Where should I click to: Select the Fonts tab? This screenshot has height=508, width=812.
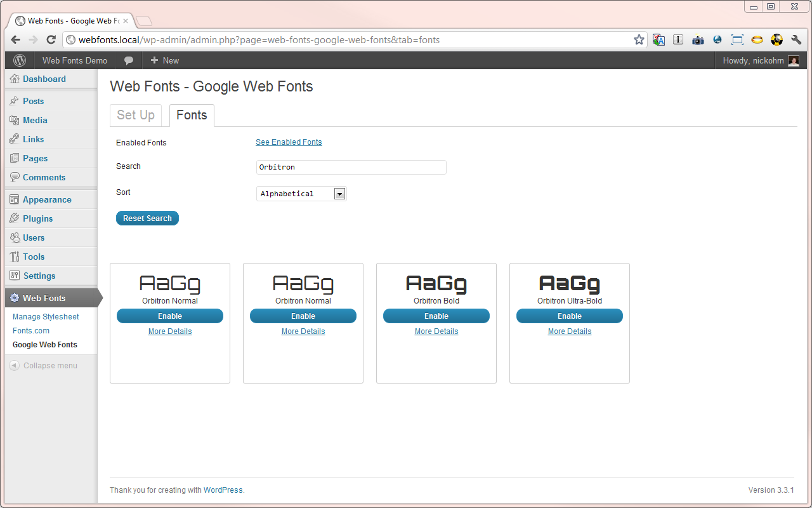tap(192, 115)
